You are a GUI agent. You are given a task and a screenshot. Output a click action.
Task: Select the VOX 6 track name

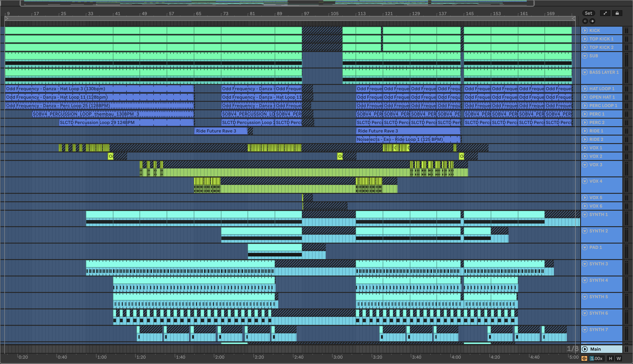[x=596, y=206]
